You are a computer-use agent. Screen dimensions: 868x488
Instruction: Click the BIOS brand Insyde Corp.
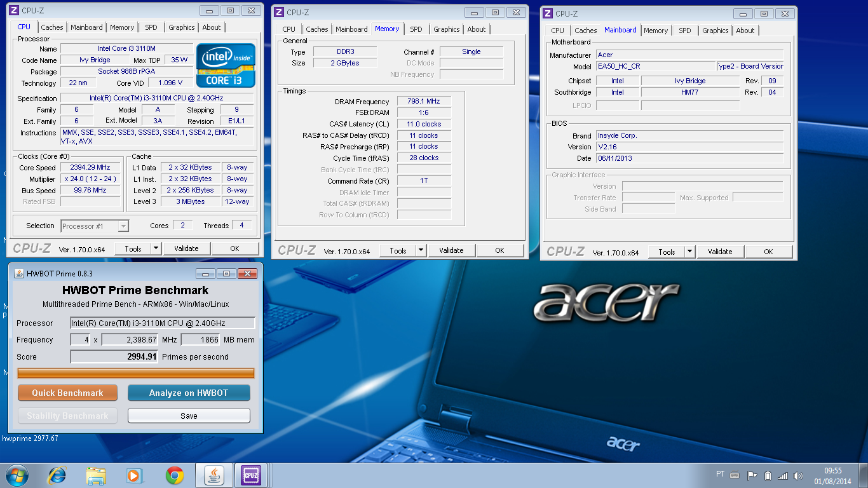tap(689, 135)
